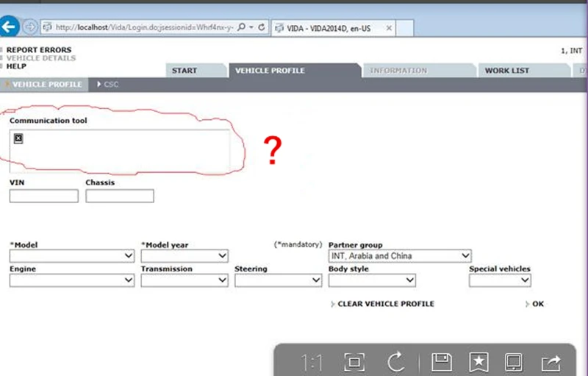Open the Steering dropdown

point(279,280)
